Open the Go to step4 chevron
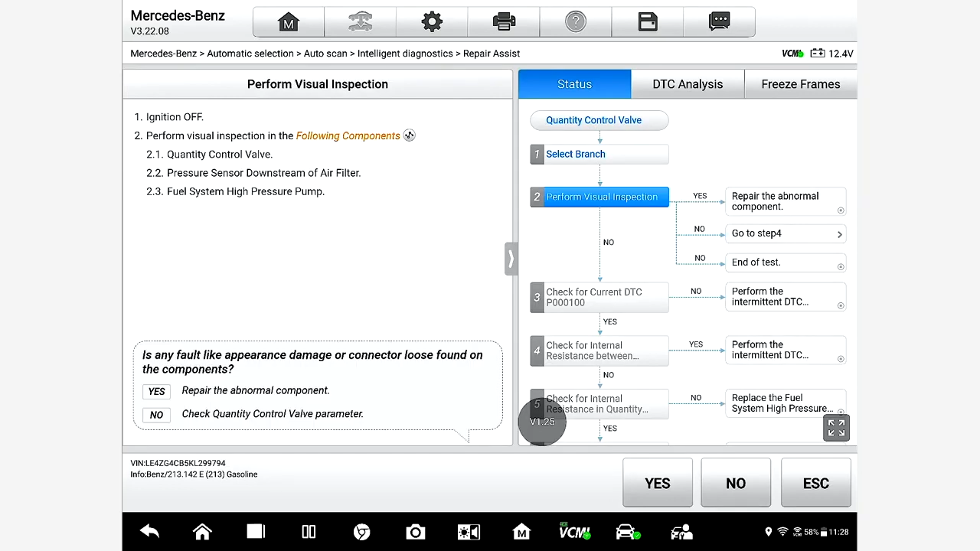The width and height of the screenshot is (980, 551). (839, 234)
